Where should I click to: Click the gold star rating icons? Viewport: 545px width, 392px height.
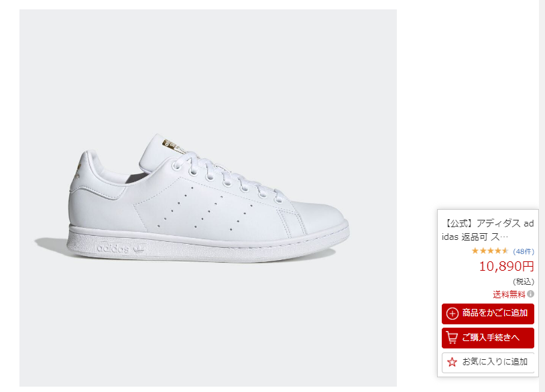(x=490, y=251)
